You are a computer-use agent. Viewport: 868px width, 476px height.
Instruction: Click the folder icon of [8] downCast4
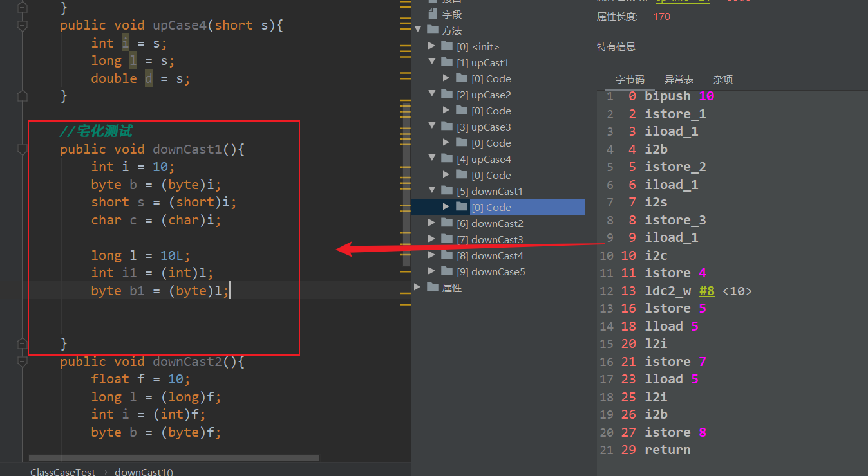(447, 255)
